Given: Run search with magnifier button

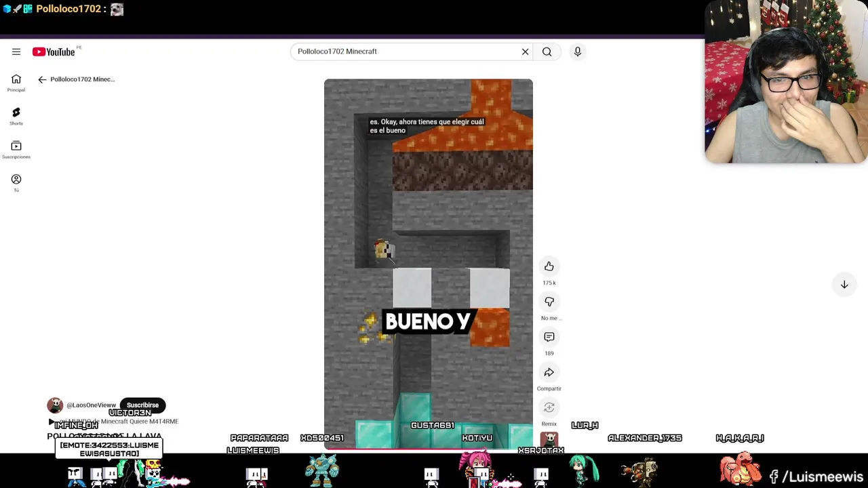Looking at the screenshot, I should (547, 52).
